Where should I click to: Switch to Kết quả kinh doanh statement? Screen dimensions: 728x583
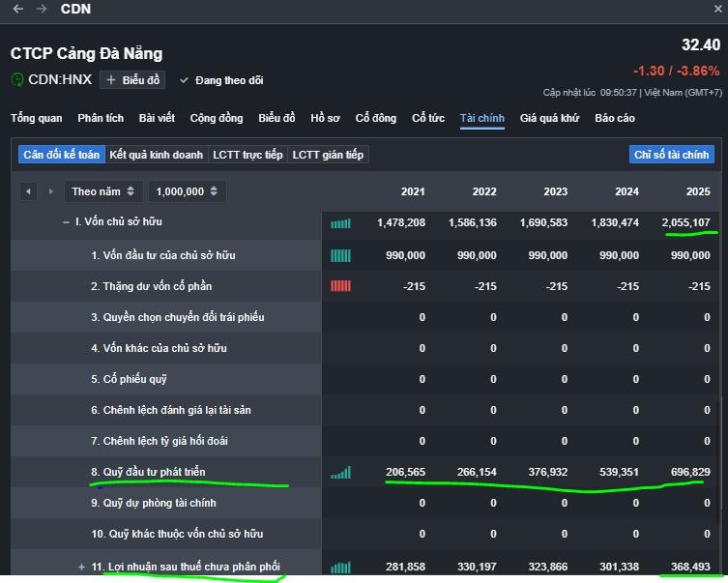pos(156,155)
